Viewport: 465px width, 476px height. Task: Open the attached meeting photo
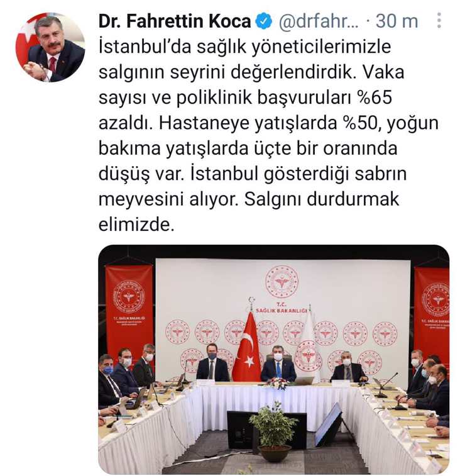(273, 359)
